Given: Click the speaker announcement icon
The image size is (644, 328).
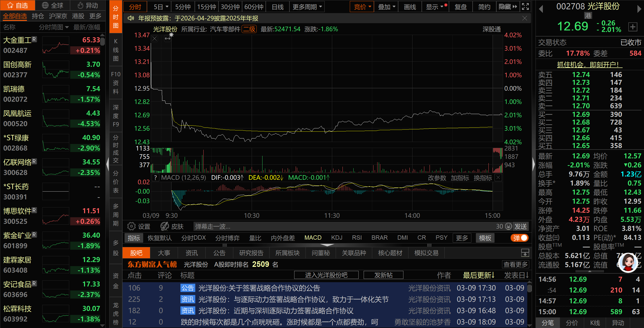Looking at the screenshot, I should (x=131, y=18).
